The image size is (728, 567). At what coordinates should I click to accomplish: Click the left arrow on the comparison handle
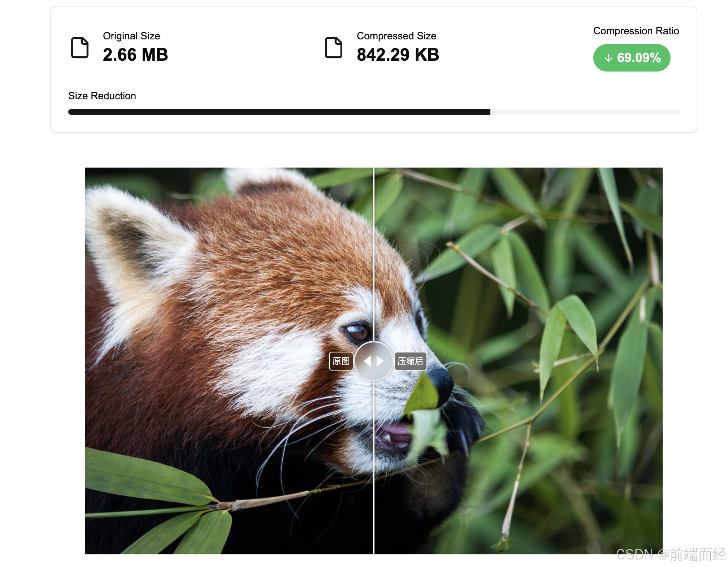click(x=367, y=361)
